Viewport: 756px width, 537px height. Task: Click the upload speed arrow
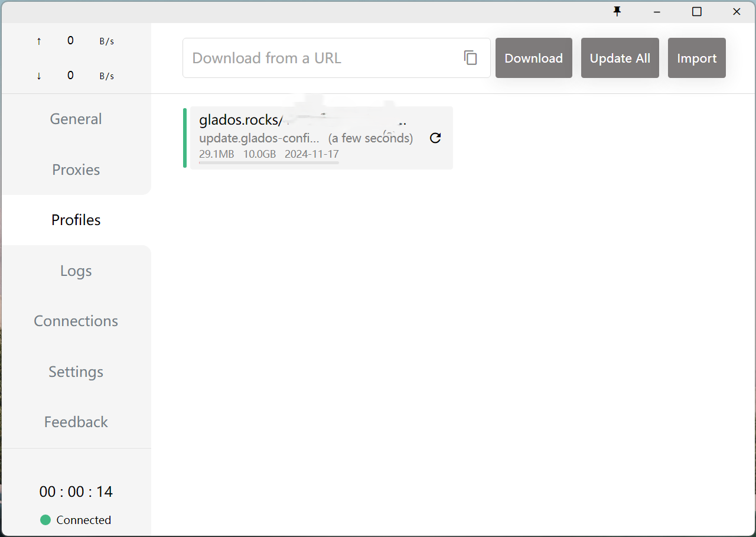tap(39, 41)
